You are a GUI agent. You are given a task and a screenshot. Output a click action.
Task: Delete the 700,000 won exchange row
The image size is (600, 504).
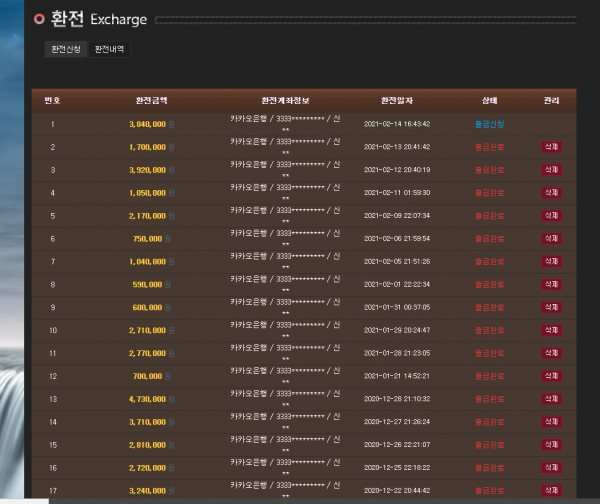click(551, 376)
